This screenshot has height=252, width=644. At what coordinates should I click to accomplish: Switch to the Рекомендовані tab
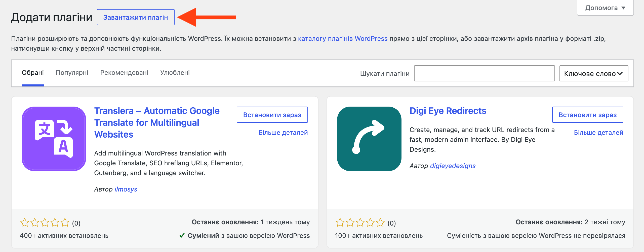[124, 73]
